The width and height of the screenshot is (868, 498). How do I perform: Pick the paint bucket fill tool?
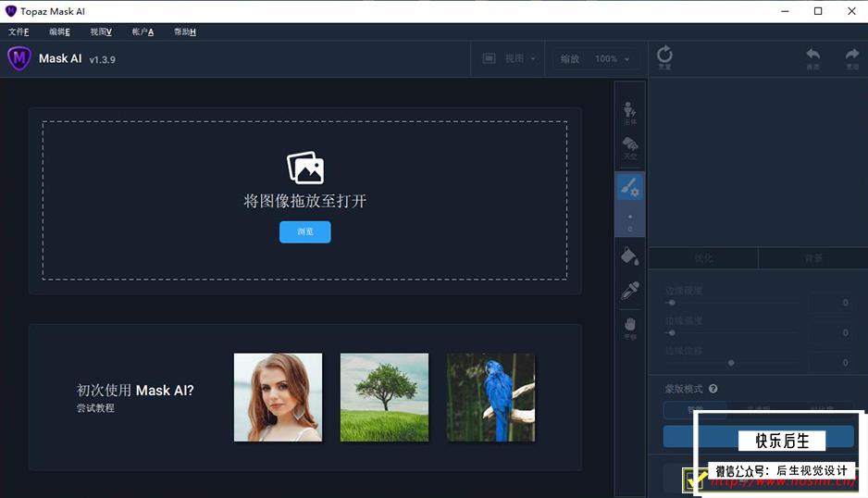click(x=630, y=255)
